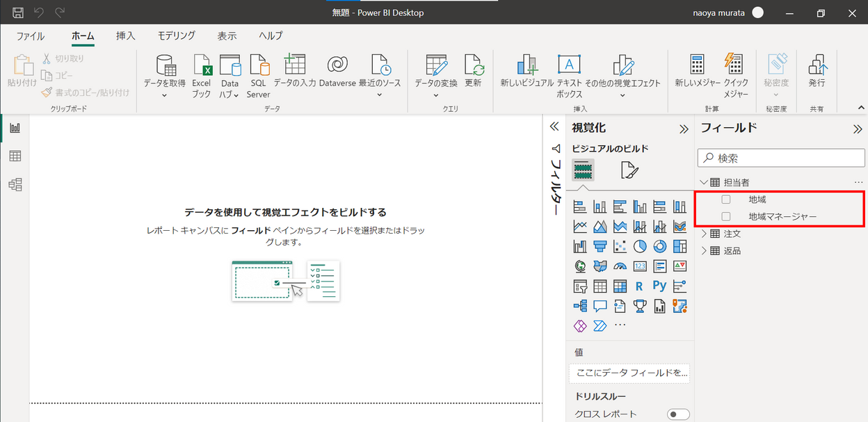Expand the 返品 table
The height and width of the screenshot is (422, 868).
(x=704, y=250)
